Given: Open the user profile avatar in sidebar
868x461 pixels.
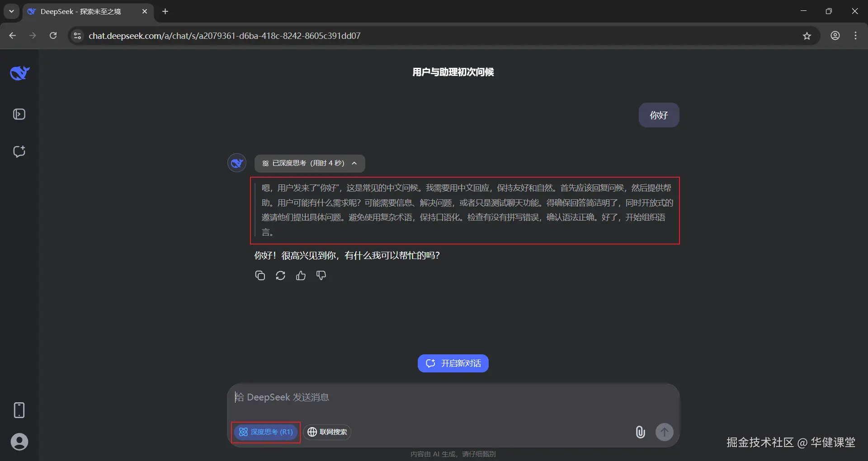Looking at the screenshot, I should [x=19, y=442].
